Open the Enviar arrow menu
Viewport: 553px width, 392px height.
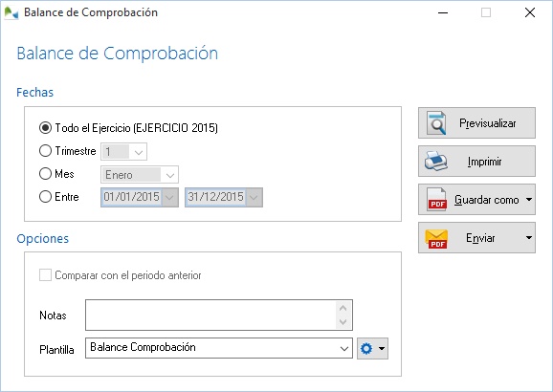point(529,238)
